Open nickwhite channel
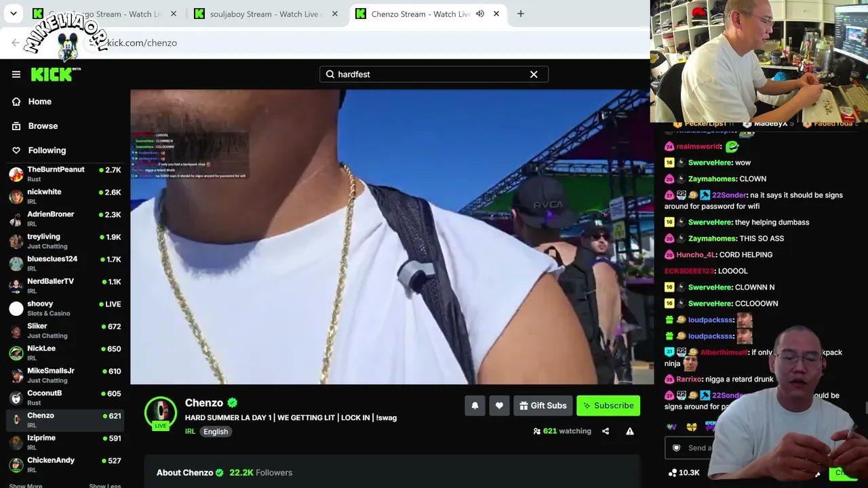The height and width of the screenshot is (488, 868). 65,197
